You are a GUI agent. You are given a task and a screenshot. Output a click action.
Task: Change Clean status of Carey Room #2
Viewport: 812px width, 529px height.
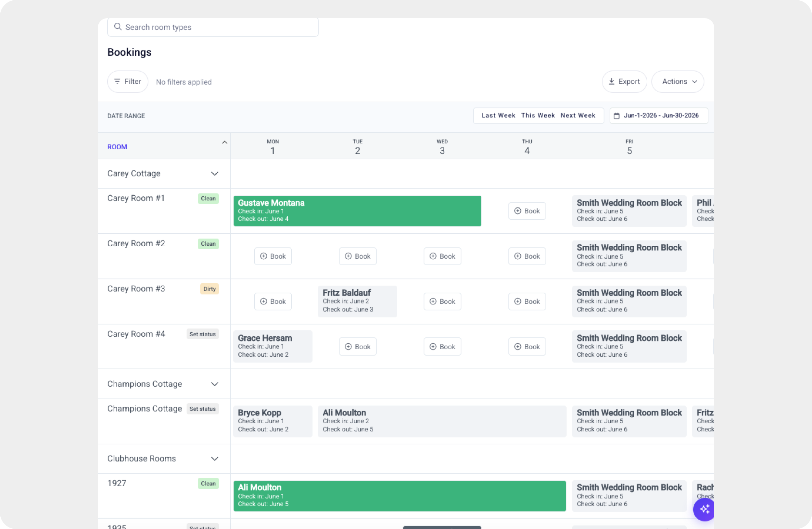tap(208, 244)
